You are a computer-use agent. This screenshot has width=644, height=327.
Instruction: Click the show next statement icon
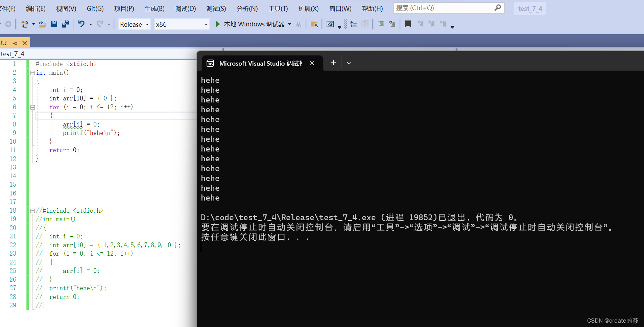pos(354,24)
